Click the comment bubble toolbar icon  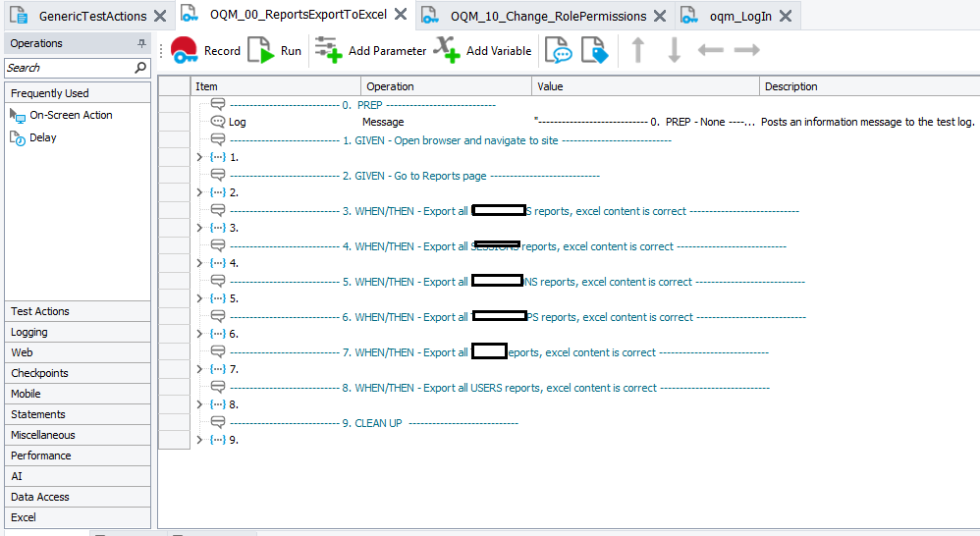coord(559,50)
